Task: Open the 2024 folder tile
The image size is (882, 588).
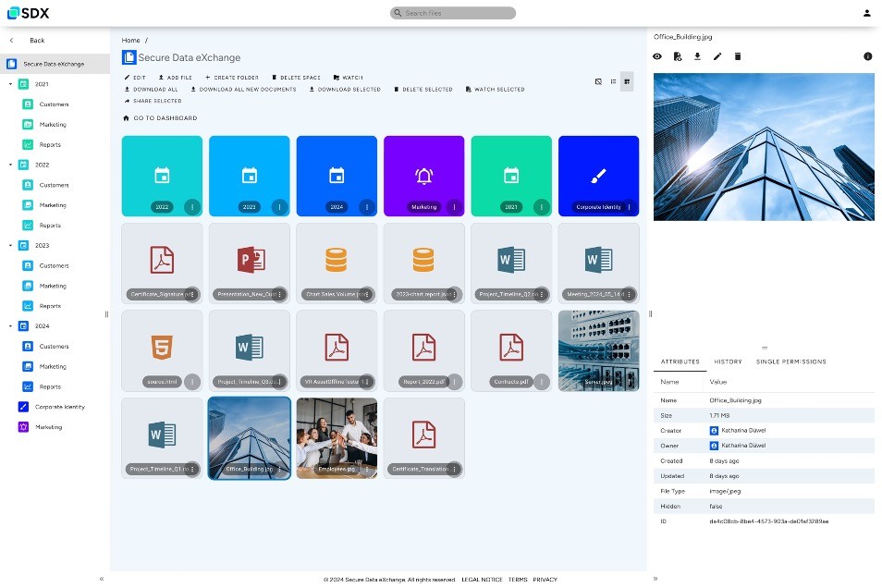Action: 337,175
